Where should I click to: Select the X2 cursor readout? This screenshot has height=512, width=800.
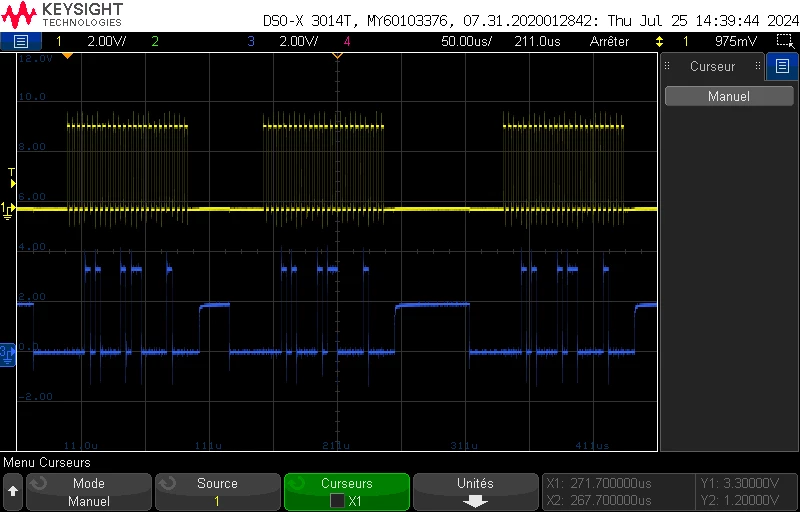[598, 499]
